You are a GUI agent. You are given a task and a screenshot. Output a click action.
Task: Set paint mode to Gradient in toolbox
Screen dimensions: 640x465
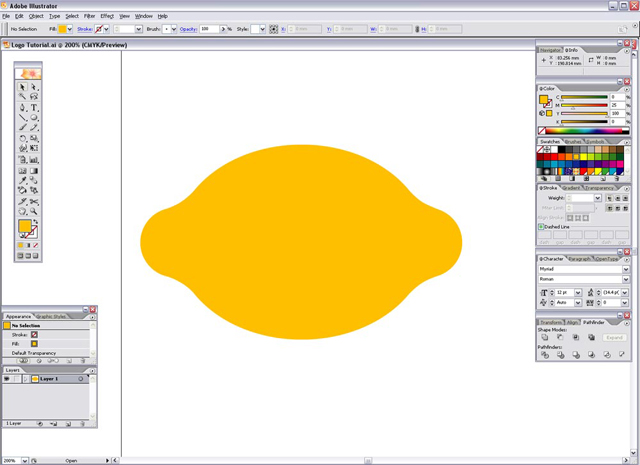coord(28,245)
